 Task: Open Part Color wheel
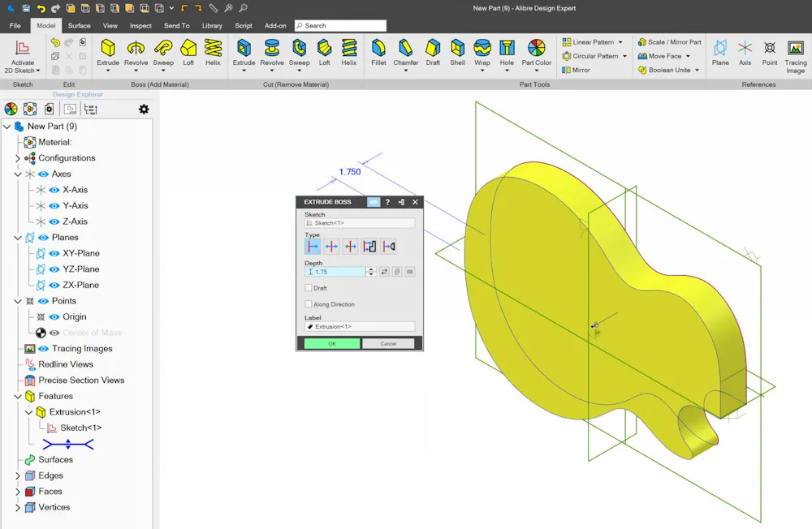(537, 48)
